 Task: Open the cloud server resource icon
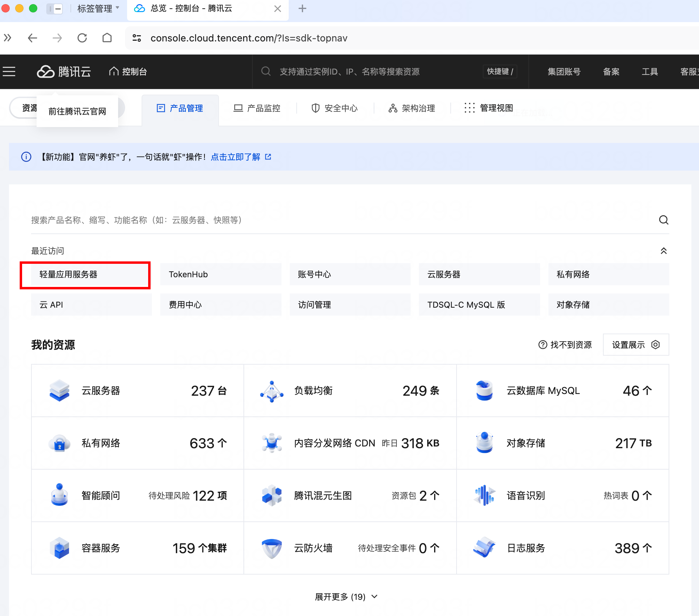59,391
